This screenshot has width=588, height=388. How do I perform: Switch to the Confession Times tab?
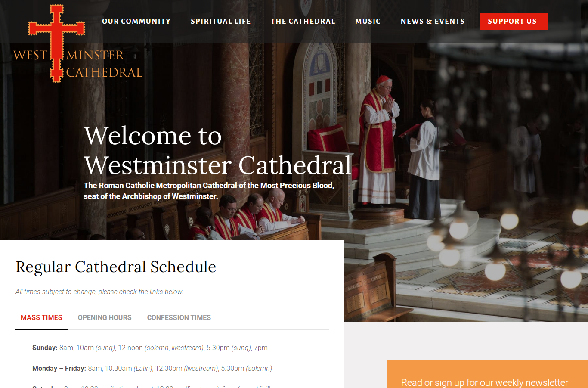pos(179,318)
